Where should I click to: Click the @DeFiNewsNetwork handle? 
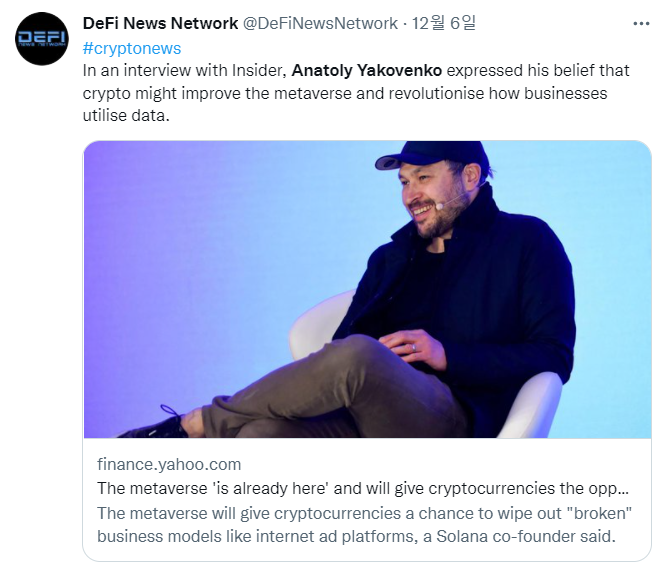[x=320, y=23]
